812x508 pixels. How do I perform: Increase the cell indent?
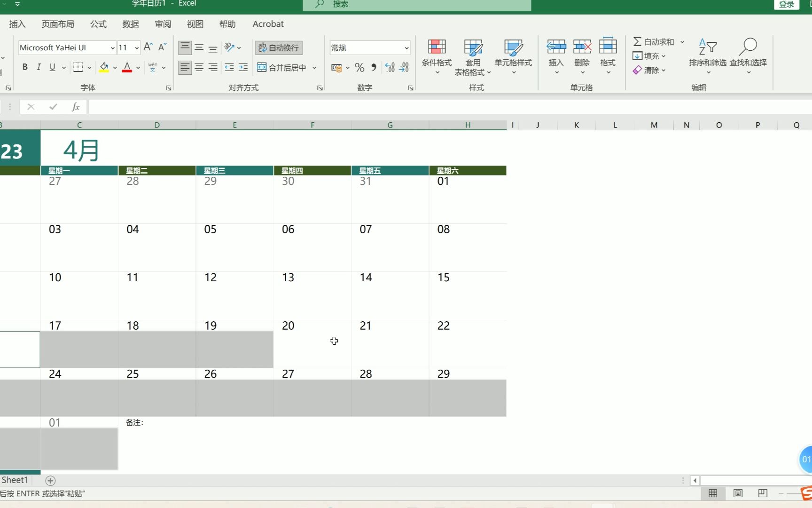click(x=243, y=67)
